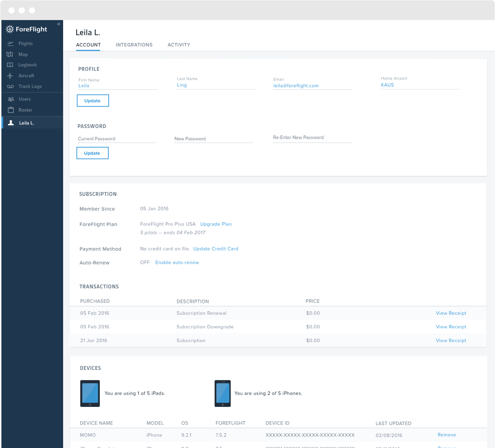495x448 pixels.
Task: Go to Aircraft label in sidebar
Action: click(26, 76)
